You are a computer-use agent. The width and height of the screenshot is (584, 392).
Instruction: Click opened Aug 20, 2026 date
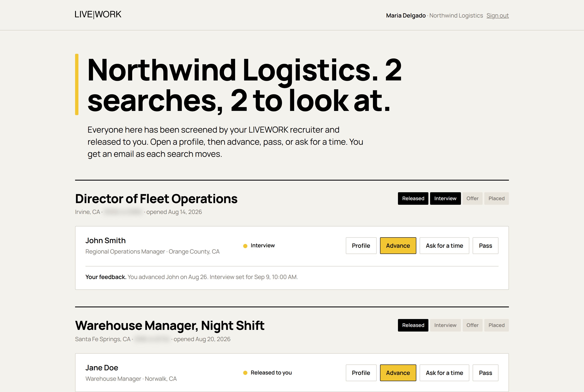202,339
